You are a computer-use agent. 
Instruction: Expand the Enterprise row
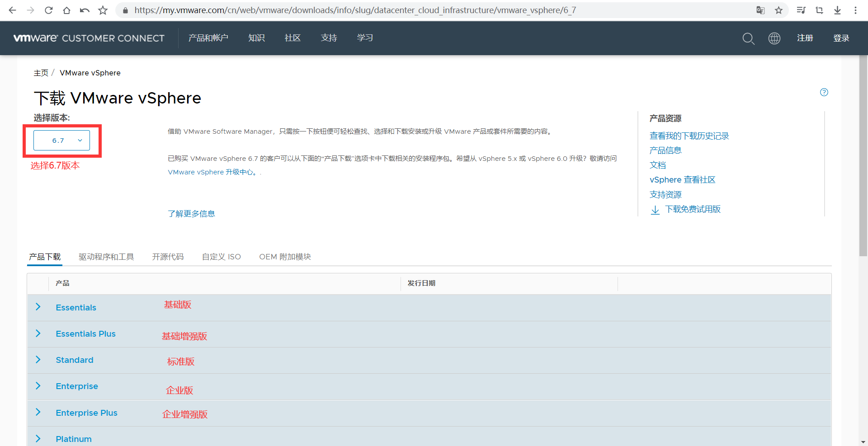[38, 385]
